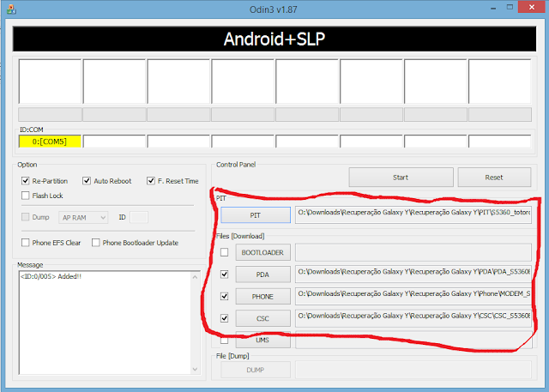Click the PDA file path field
The width and height of the screenshot is (549, 392).
pos(413,274)
